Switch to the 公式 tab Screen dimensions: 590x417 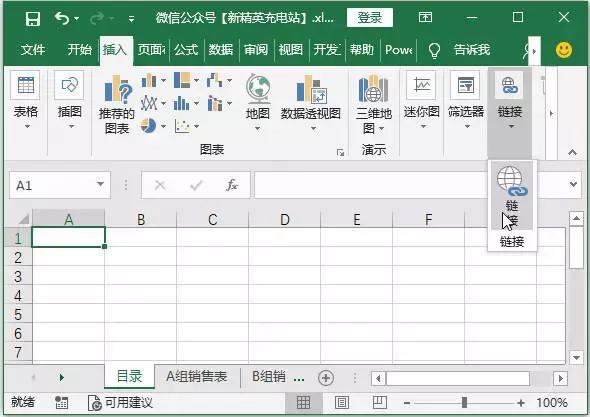[186, 49]
